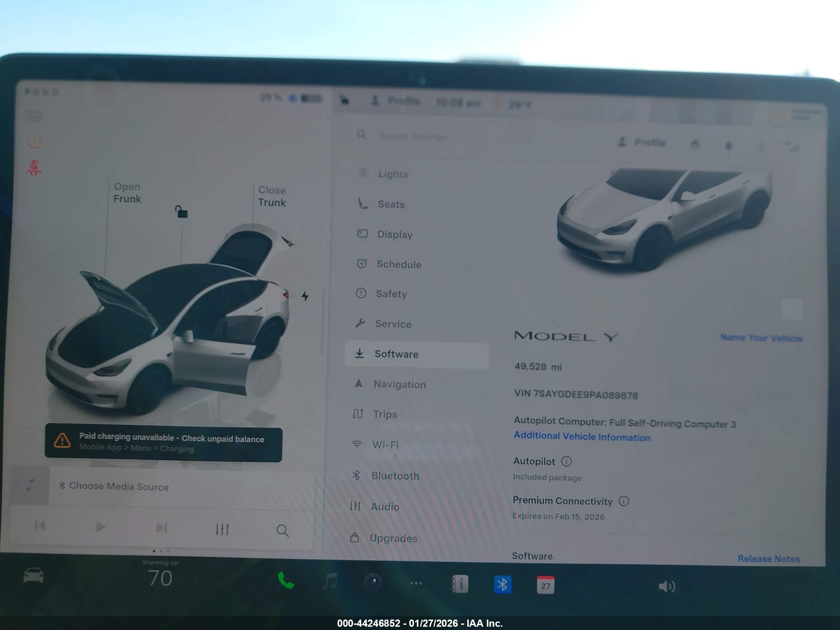Tap the music note media thumbnail
This screenshot has width=840, height=630.
[x=30, y=485]
